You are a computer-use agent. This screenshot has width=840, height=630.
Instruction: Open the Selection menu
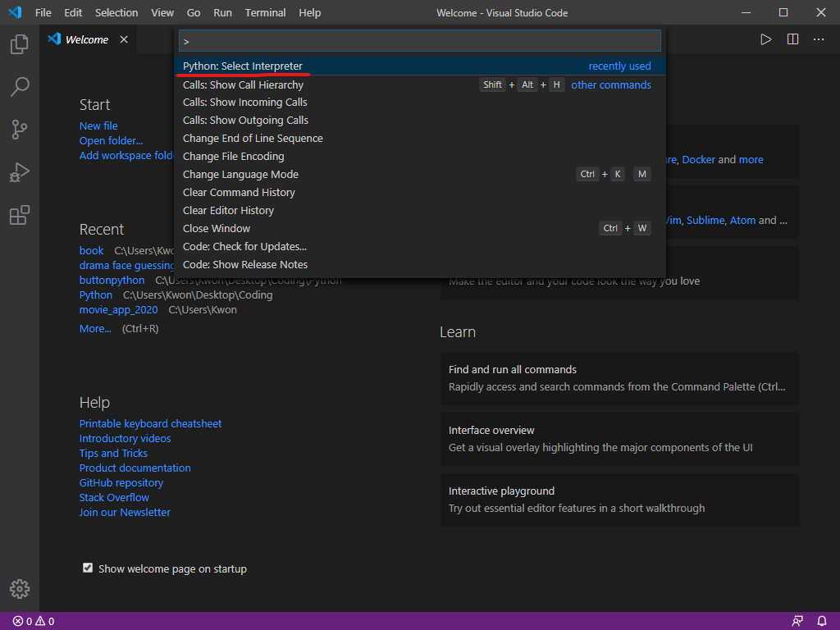[116, 12]
